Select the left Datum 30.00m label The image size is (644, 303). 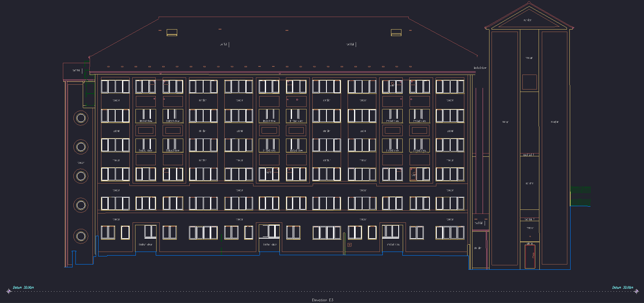[x=23, y=287]
